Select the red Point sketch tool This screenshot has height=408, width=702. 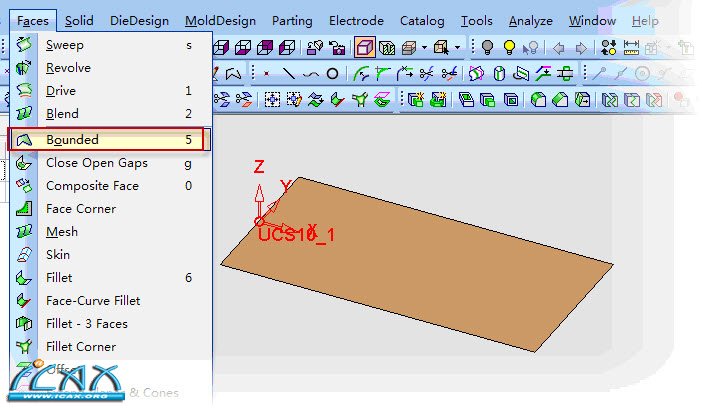point(267,73)
